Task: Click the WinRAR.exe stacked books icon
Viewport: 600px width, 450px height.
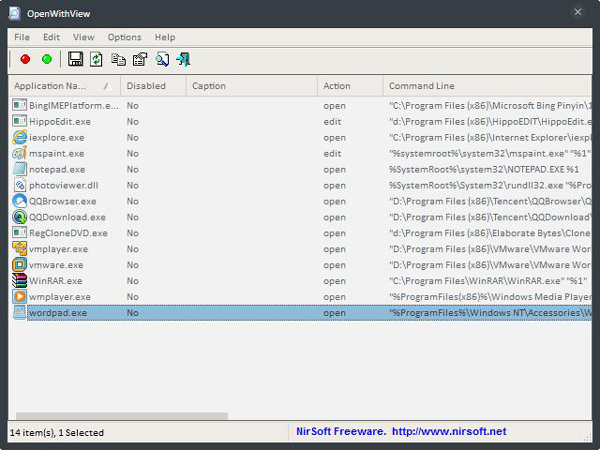Action: click(20, 280)
